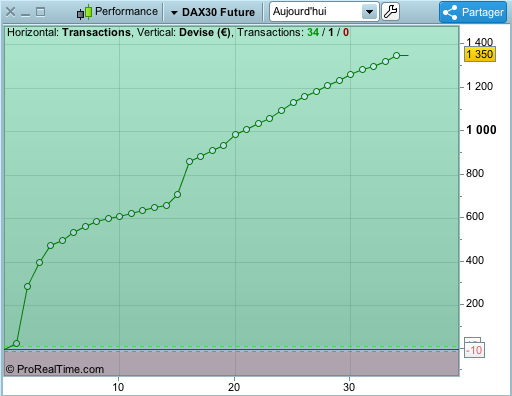
Task: Click the share icon in Partager button
Action: [450, 12]
